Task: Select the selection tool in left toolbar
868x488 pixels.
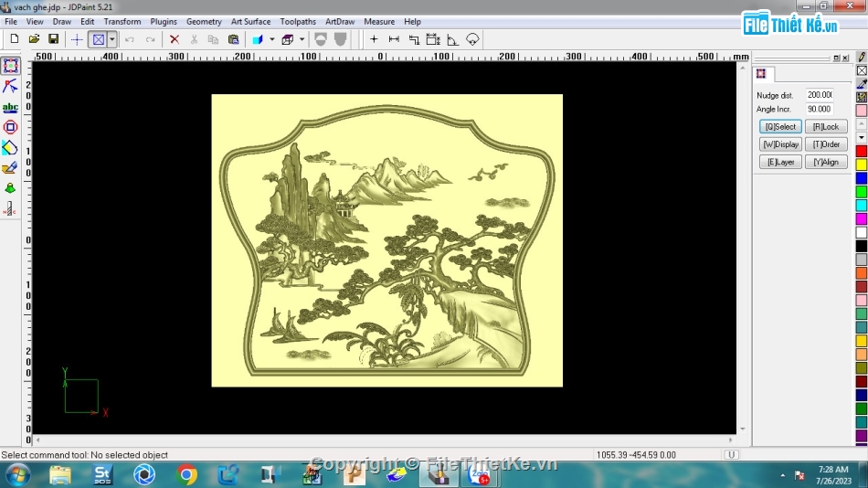Action: click(x=11, y=66)
